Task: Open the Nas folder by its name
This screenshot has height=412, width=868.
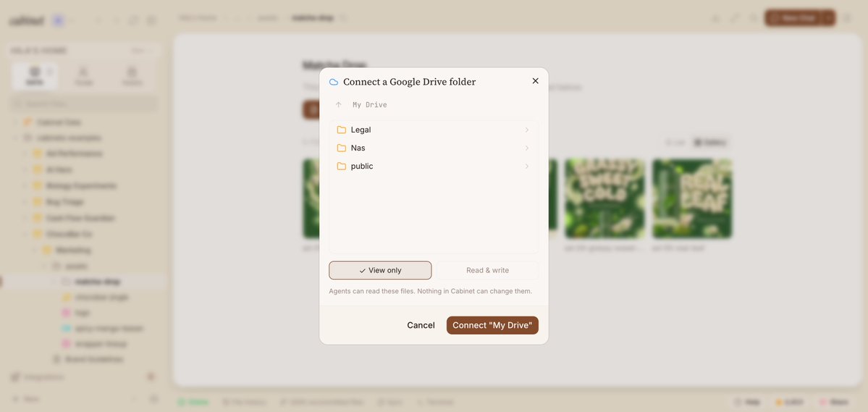Action: [x=358, y=148]
